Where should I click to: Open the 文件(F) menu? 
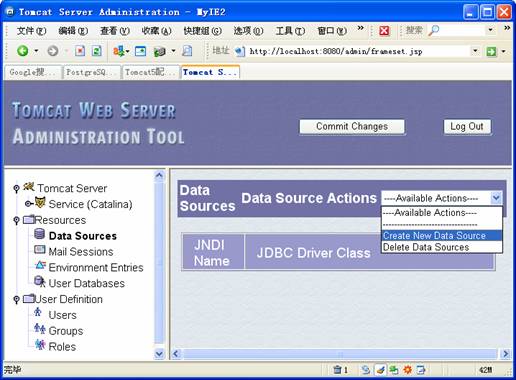[31, 31]
